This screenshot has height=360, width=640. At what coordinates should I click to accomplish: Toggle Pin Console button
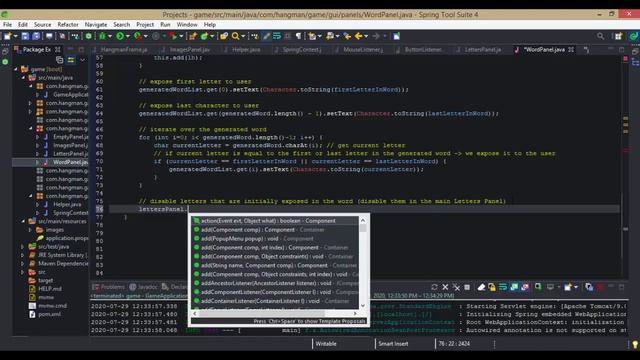click(538, 287)
